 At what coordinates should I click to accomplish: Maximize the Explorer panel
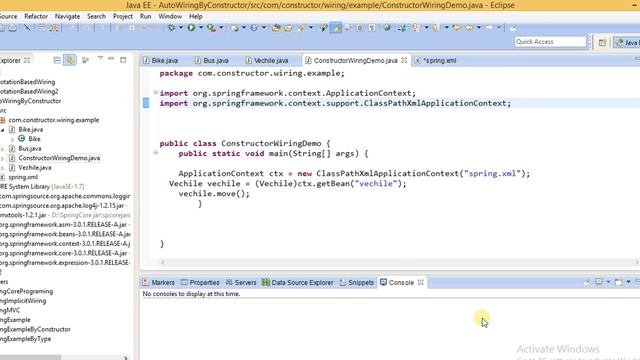point(123,60)
